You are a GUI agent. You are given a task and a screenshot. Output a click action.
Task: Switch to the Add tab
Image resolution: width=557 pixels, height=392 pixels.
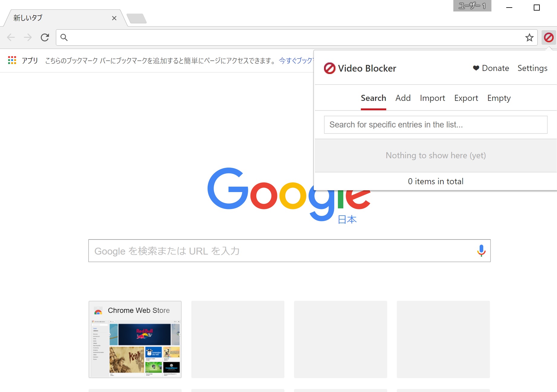(x=403, y=98)
